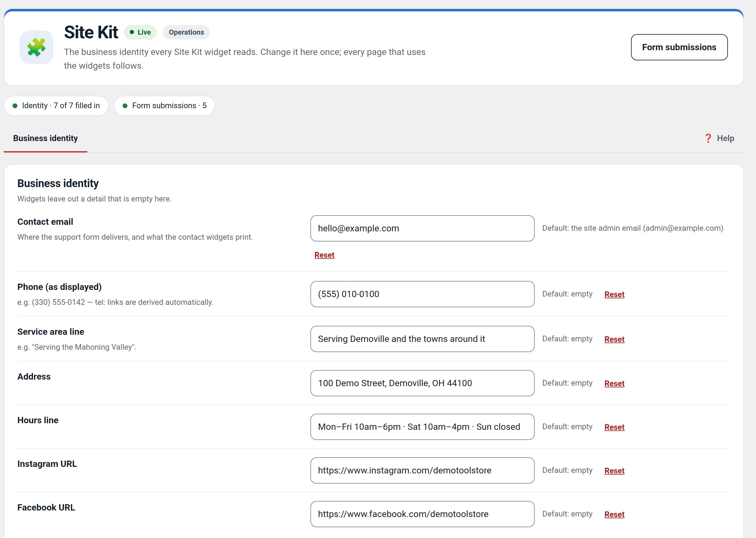The height and width of the screenshot is (538, 756).
Task: Click the Contact email label
Action: pos(45,222)
